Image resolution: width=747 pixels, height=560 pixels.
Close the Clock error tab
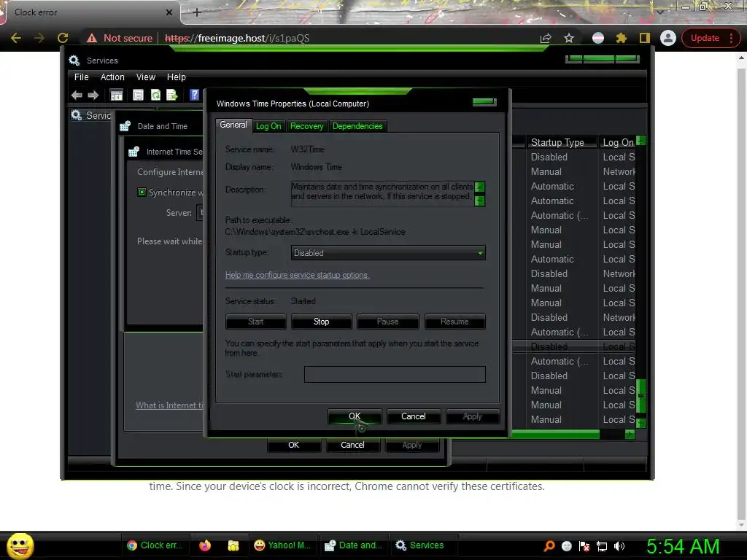tap(169, 12)
